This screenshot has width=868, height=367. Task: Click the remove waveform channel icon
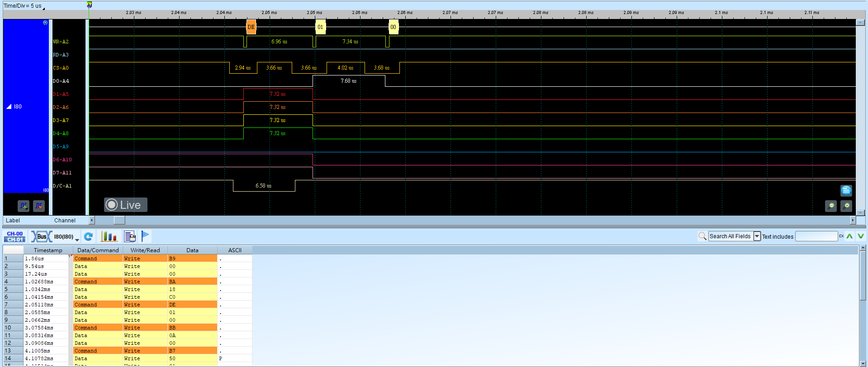tap(39, 206)
